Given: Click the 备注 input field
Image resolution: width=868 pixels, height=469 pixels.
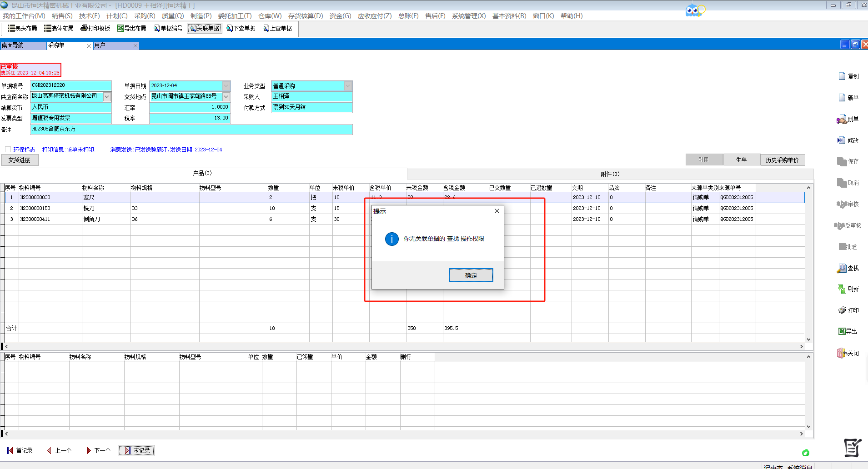Looking at the screenshot, I should 191,130.
